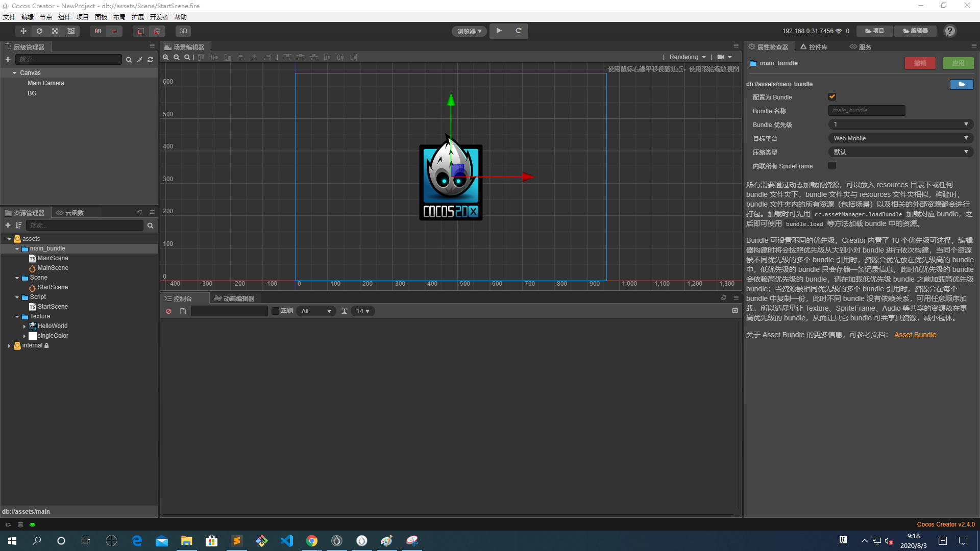This screenshot has height=551, width=980.
Task: Toggle the 3D view mode
Action: 183,31
